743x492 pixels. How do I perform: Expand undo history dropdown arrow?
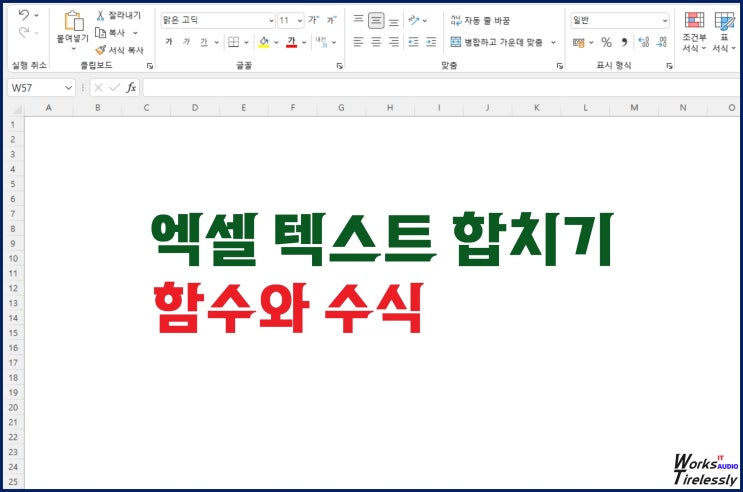pos(36,15)
